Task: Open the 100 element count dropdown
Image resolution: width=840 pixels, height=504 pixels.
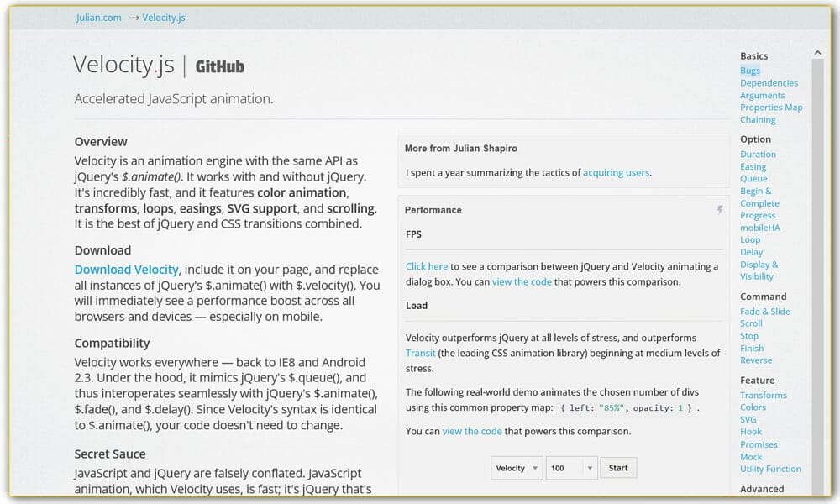Action: [571, 468]
